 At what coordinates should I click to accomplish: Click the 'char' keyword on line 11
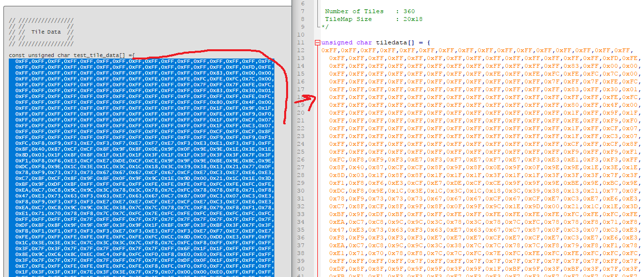click(364, 43)
